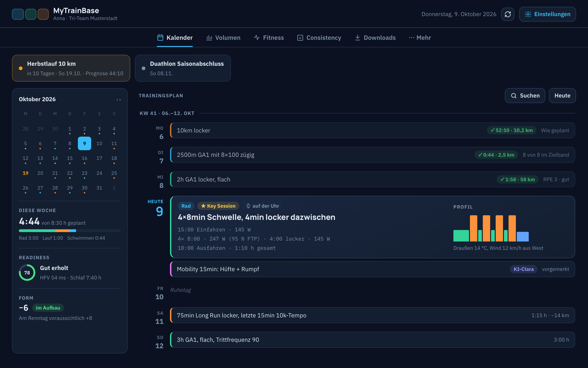Click the completed 0:44 · 2,5 km badge
The width and height of the screenshot is (588, 368).
pyautogui.click(x=496, y=155)
